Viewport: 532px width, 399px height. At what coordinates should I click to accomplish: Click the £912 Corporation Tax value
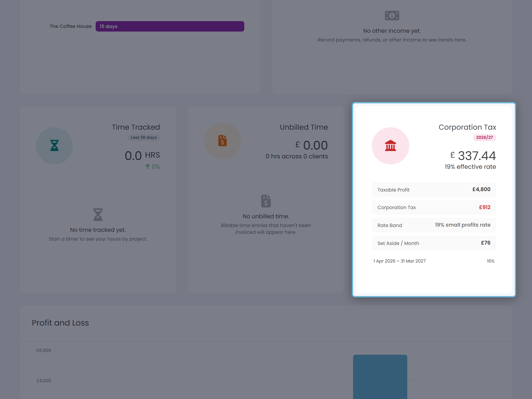point(485,207)
